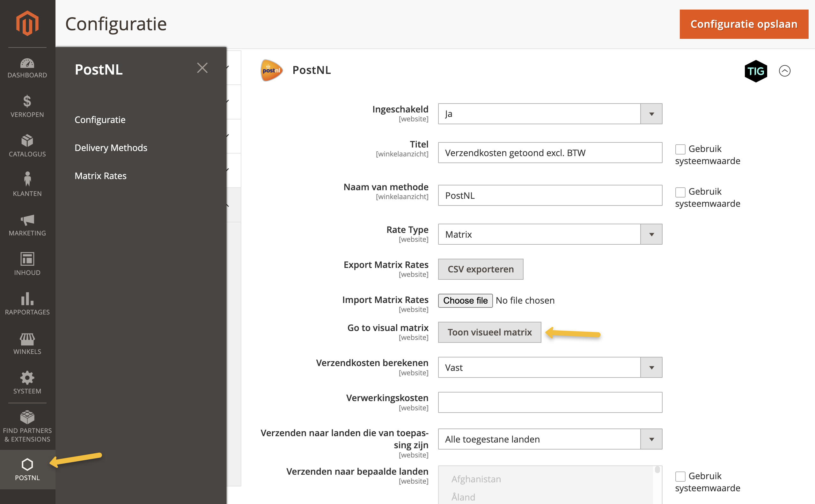Click Choose file for Import Matrix Rates

(x=466, y=300)
